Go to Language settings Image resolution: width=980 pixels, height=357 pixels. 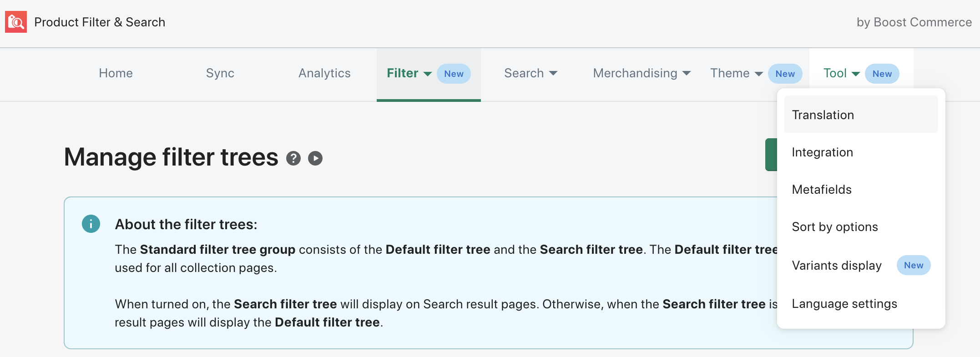tap(844, 304)
